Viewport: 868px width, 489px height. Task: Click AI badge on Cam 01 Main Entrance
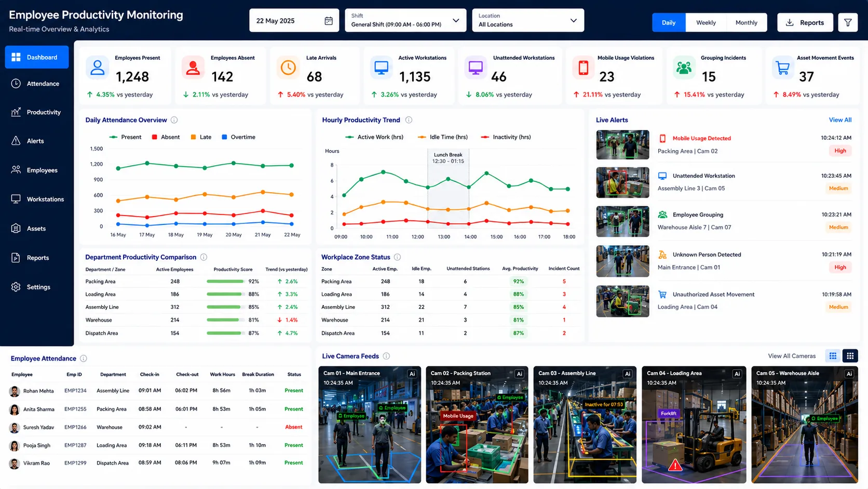point(412,374)
